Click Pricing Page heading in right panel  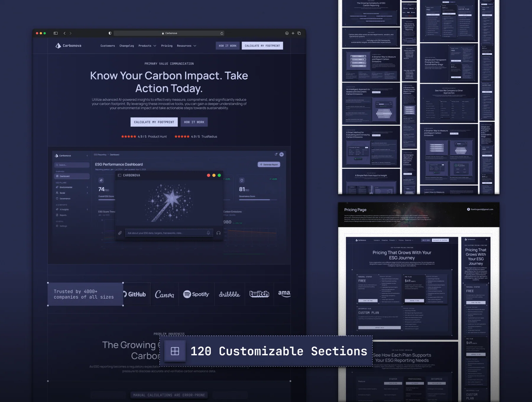tap(355, 210)
